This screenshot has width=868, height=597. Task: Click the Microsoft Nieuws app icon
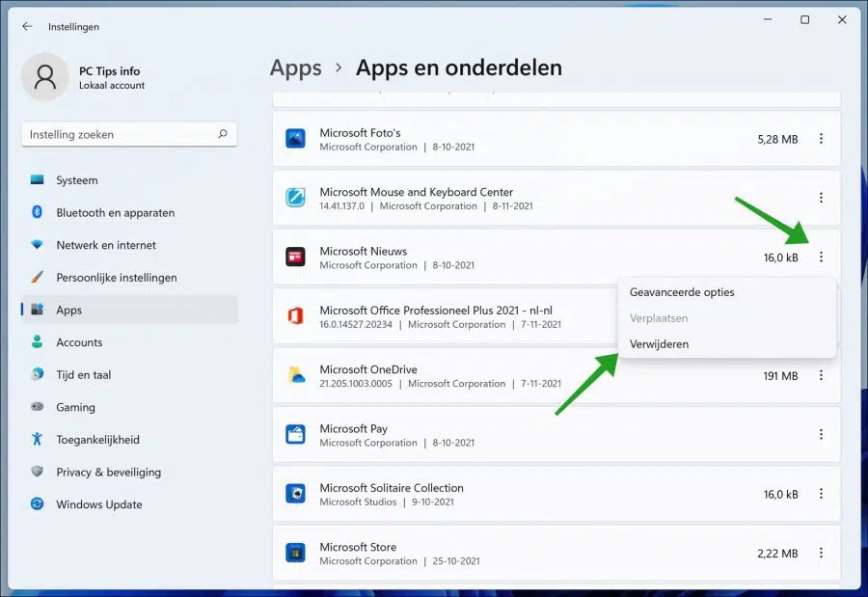click(296, 257)
